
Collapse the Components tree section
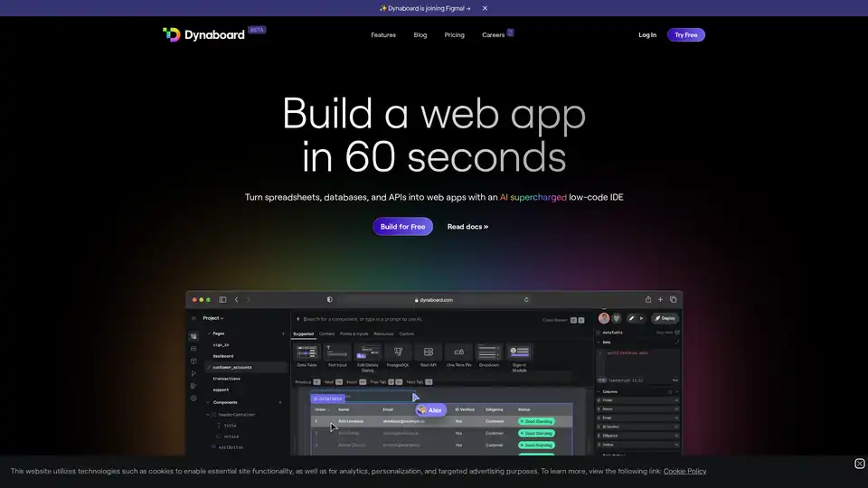point(208,402)
